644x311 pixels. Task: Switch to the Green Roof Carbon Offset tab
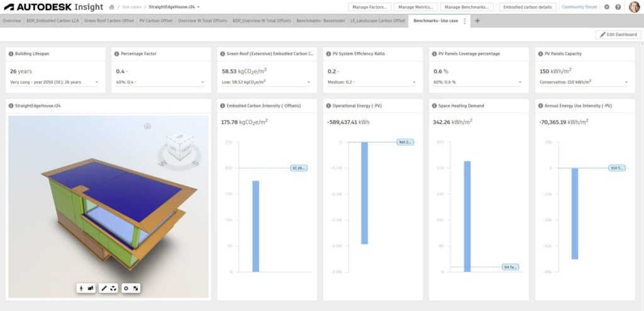tap(109, 21)
